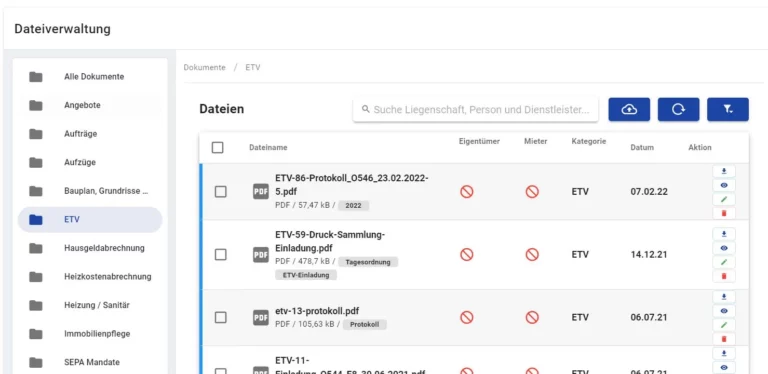
Task: Toggle the select-all checkbox in table header
Action: coord(217,147)
